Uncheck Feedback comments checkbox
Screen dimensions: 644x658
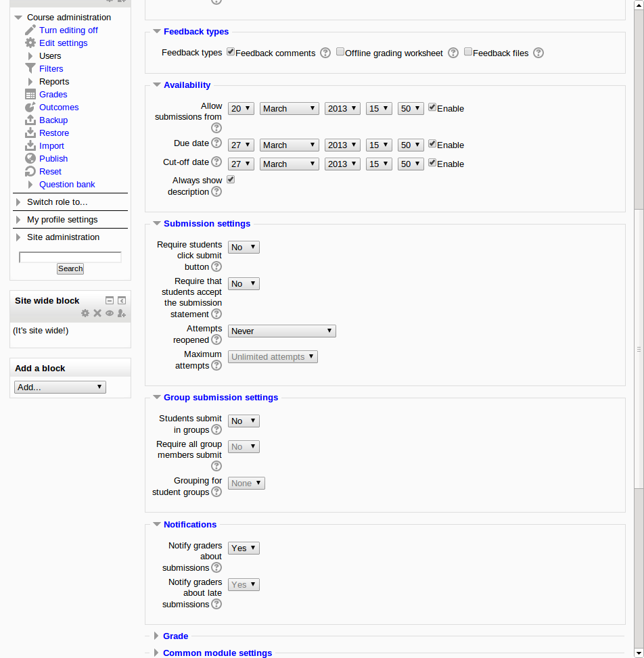pyautogui.click(x=231, y=51)
